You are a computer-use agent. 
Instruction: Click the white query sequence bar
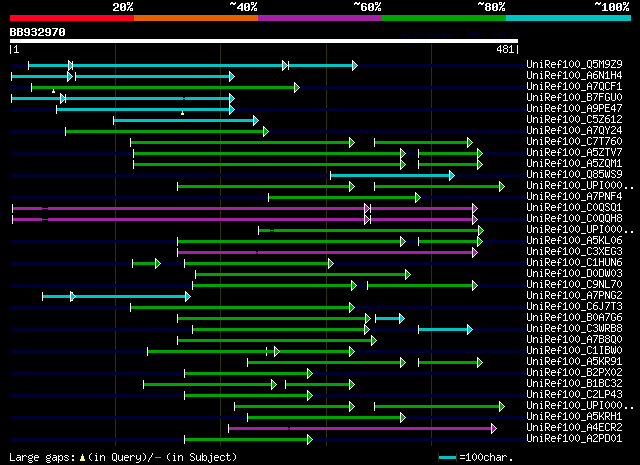[264, 41]
